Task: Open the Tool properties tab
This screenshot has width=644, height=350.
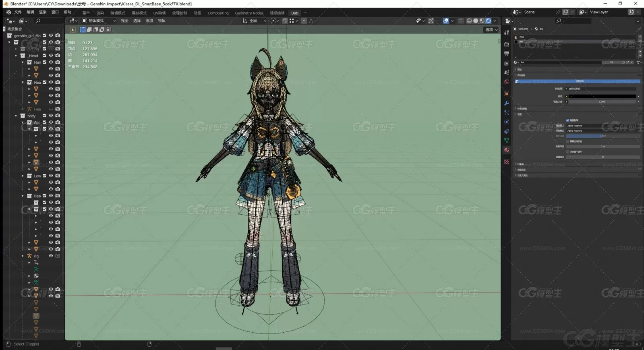Action: click(x=507, y=32)
